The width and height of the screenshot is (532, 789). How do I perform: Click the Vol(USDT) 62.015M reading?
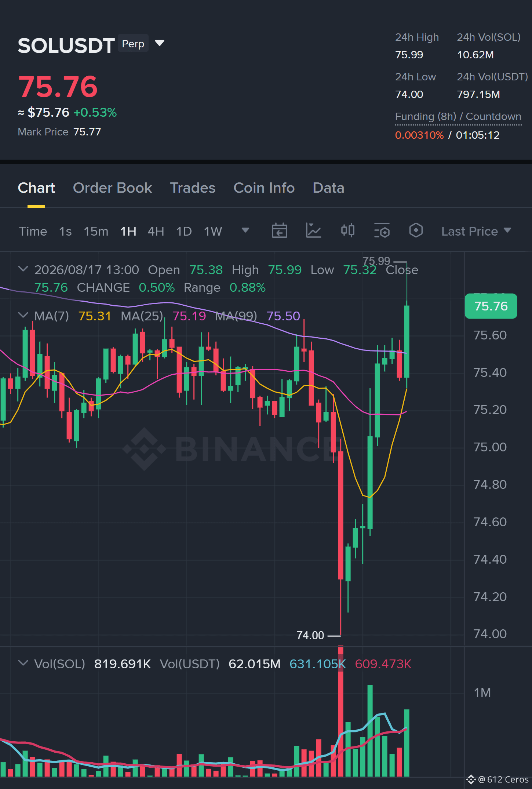tap(254, 664)
